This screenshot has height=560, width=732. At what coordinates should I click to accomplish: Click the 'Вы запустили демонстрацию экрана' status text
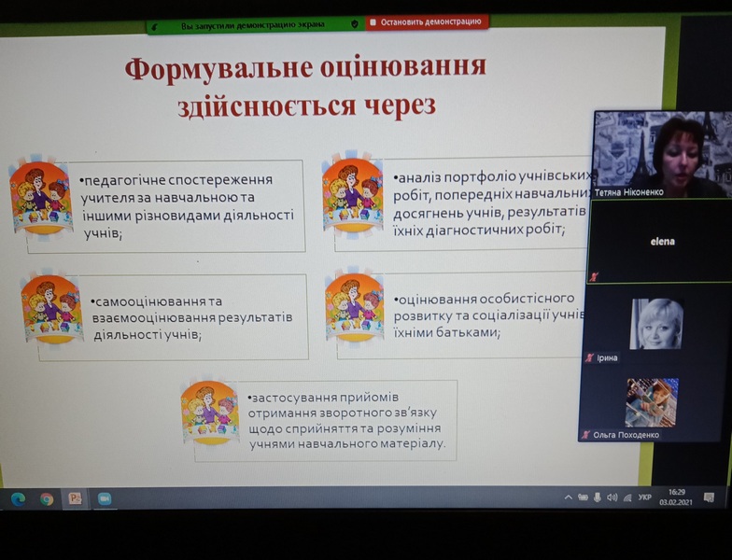252,25
